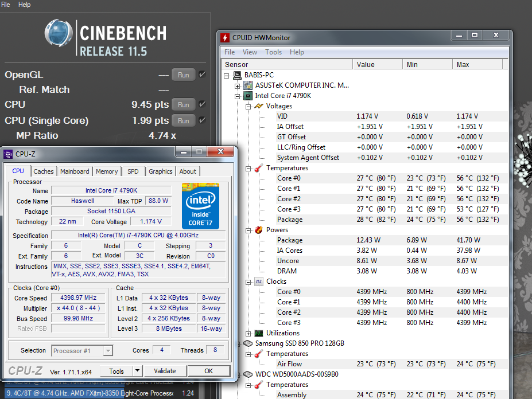This screenshot has width=532, height=399.
Task: Click the Core Speed 4398.97 MHz value
Action: point(79,298)
